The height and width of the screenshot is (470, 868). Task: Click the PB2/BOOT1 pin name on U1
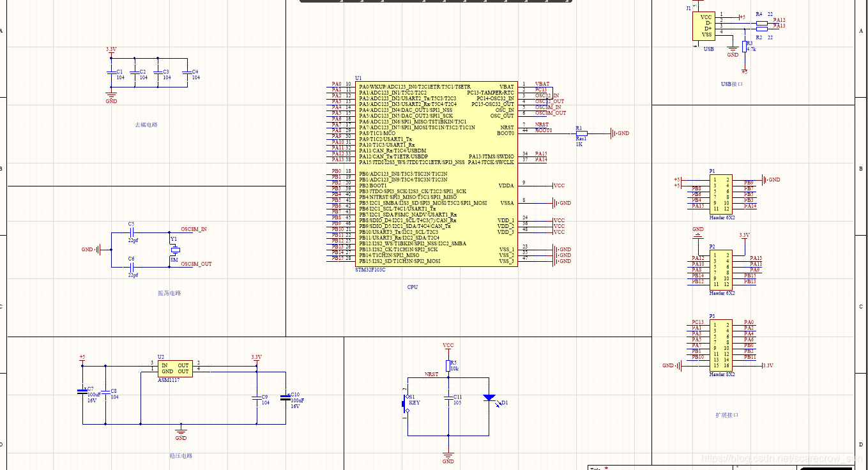click(x=373, y=186)
